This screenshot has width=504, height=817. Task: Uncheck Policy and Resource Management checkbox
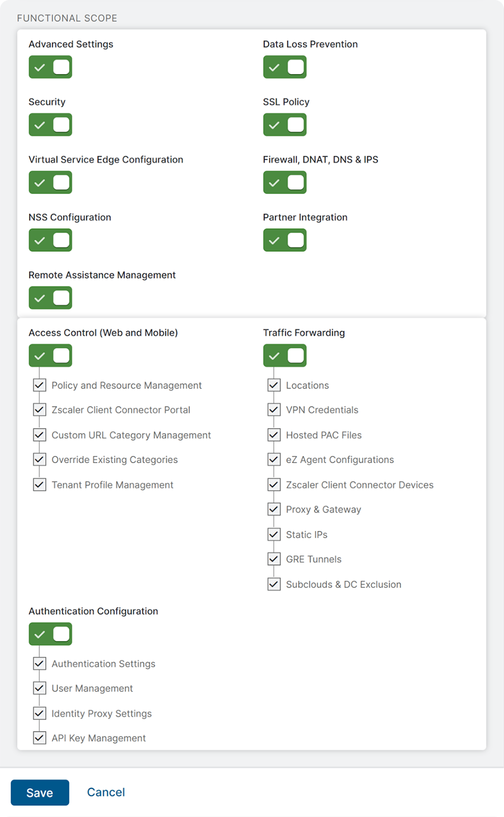click(x=40, y=385)
